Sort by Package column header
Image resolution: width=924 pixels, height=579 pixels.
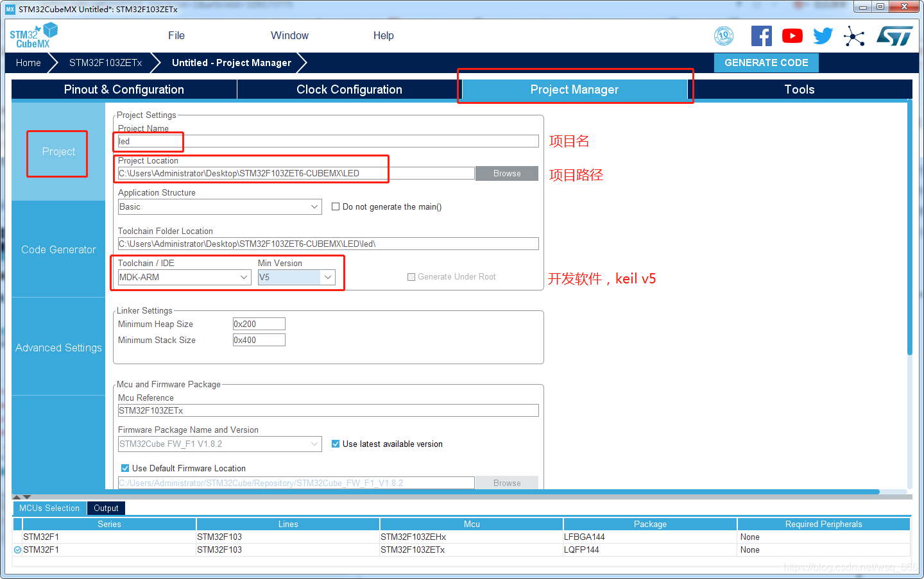pos(650,524)
